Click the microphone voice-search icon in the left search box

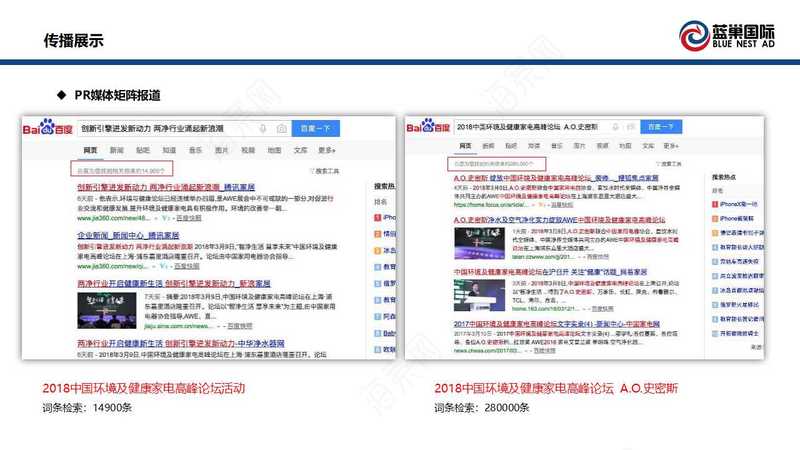[x=263, y=129]
